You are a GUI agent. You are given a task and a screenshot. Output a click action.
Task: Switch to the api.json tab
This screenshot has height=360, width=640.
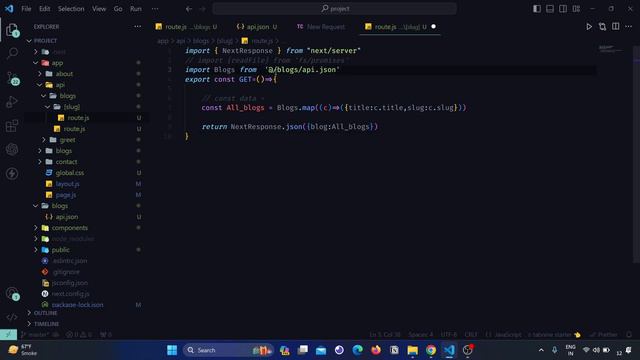tap(257, 27)
